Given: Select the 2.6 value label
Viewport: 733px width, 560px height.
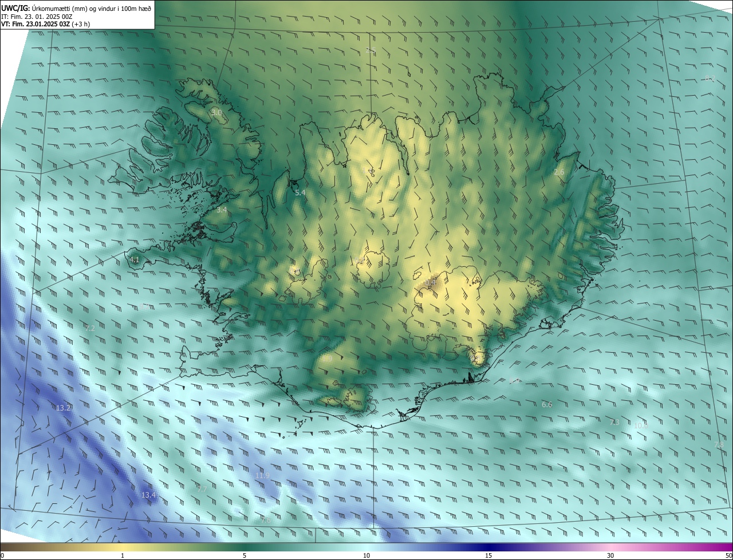Looking at the screenshot, I should point(559,172).
